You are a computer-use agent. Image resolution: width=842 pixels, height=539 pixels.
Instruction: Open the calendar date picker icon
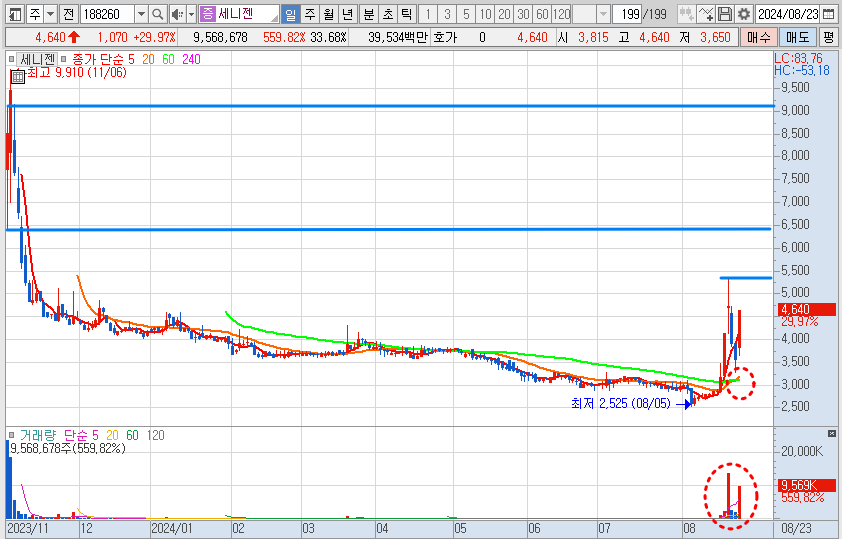pyautogui.click(x=829, y=14)
